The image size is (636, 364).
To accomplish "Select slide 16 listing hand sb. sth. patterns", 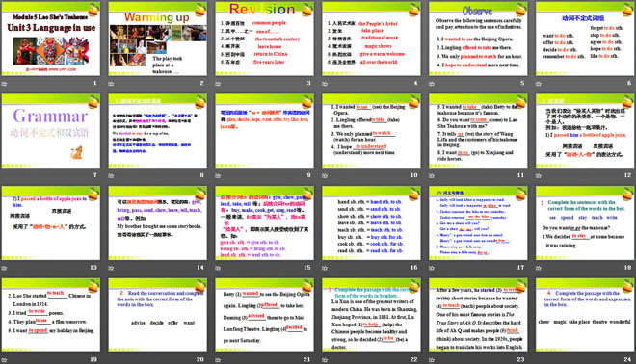I will 371,223.
